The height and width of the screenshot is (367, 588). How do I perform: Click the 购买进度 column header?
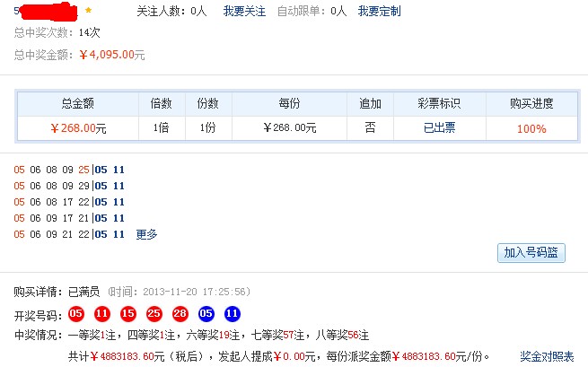click(x=531, y=103)
